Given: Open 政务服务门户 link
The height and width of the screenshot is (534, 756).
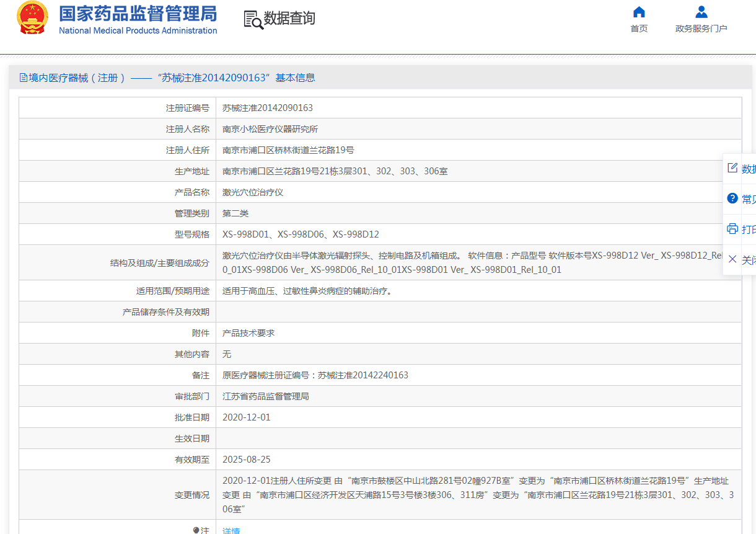Looking at the screenshot, I should [x=701, y=29].
